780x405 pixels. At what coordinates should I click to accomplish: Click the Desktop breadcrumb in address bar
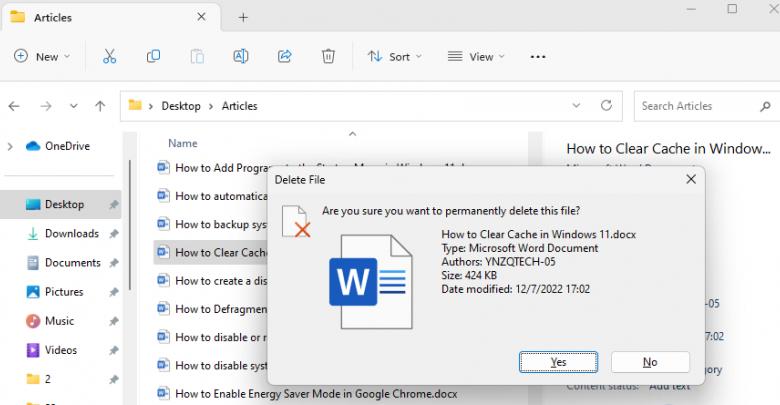181,106
